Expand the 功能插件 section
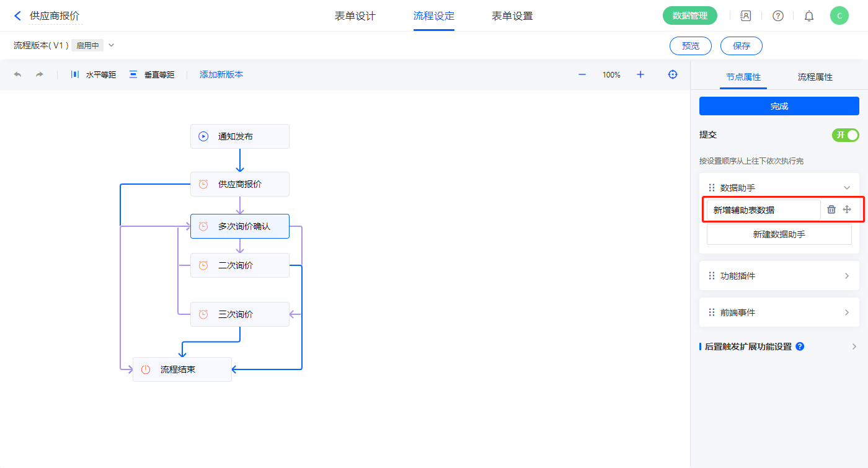The width and height of the screenshot is (868, 468). click(x=847, y=276)
